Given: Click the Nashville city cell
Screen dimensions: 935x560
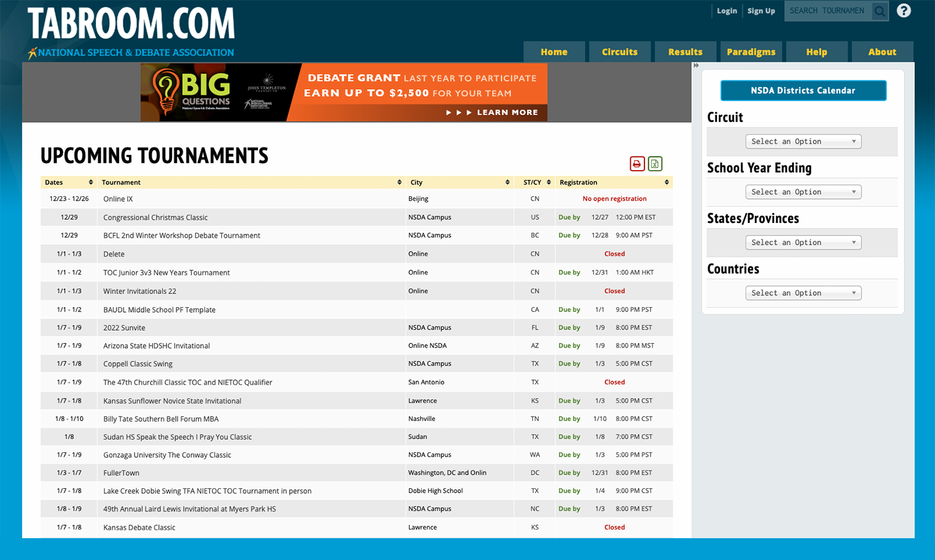Looking at the screenshot, I should 422,419.
